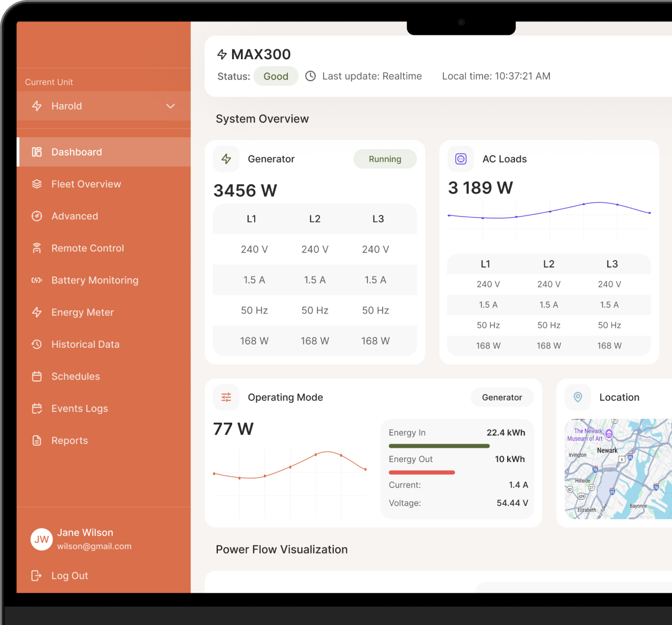The width and height of the screenshot is (672, 625).
Task: Click the Running status badge
Action: [385, 159]
